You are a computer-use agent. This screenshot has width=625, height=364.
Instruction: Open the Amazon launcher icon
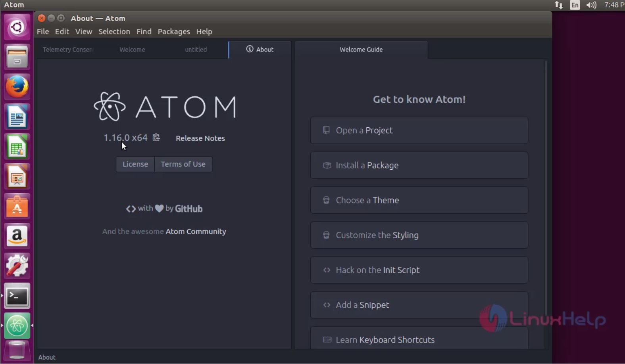17,236
